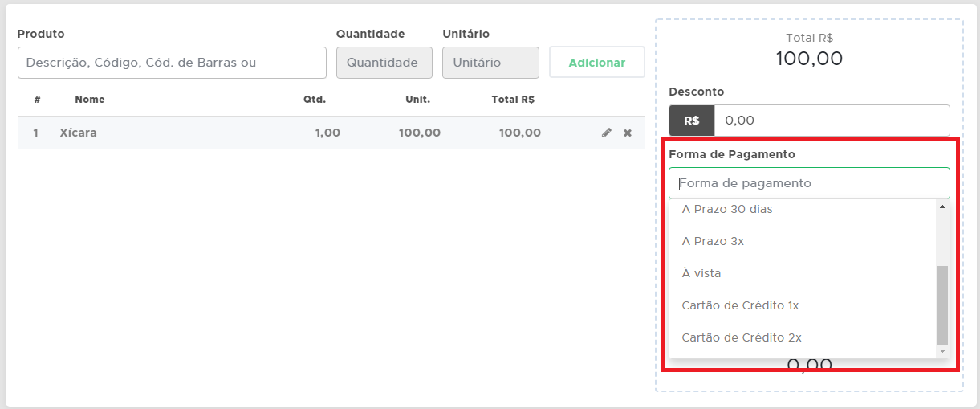Click the Quantidade input field
This screenshot has height=409, width=980.
(384, 63)
